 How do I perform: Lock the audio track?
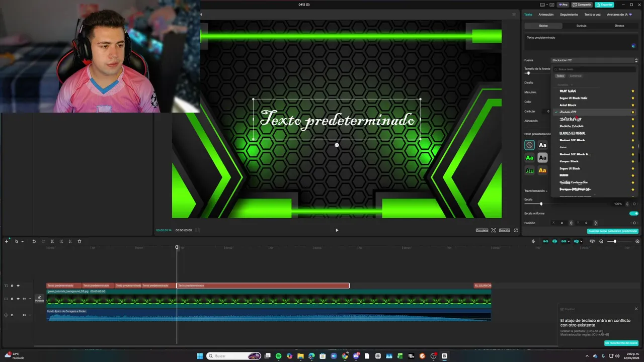point(12,315)
